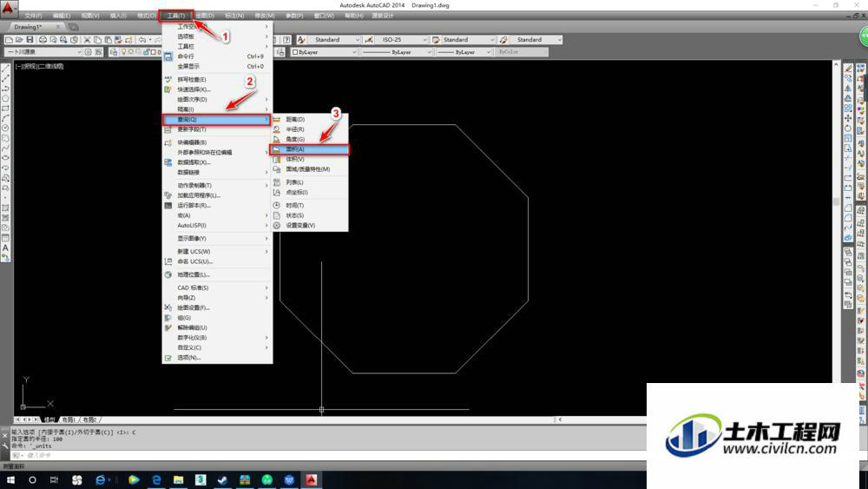This screenshot has height=489, width=868.
Task: Toggle the layer on/off lightbulb icon
Action: pyautogui.click(x=124, y=52)
